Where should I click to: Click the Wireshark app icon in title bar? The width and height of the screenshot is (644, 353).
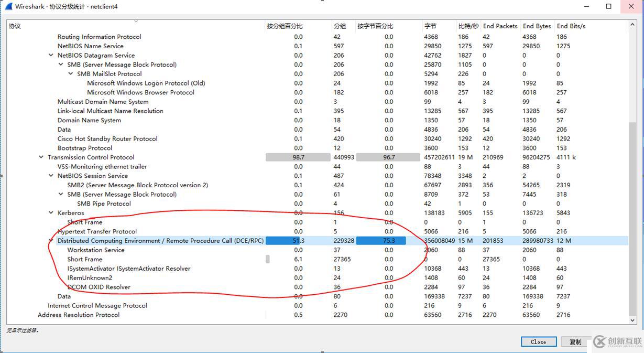[8, 6]
